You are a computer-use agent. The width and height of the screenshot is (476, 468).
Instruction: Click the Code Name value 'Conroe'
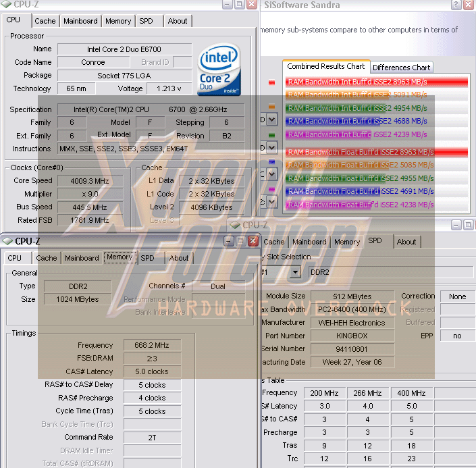93,62
